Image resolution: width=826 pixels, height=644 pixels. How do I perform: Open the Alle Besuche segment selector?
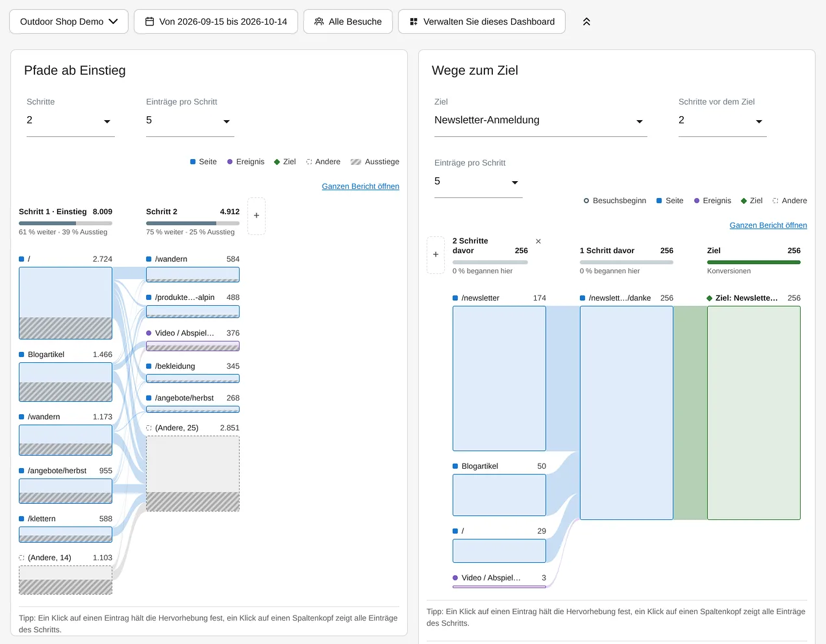pyautogui.click(x=348, y=21)
